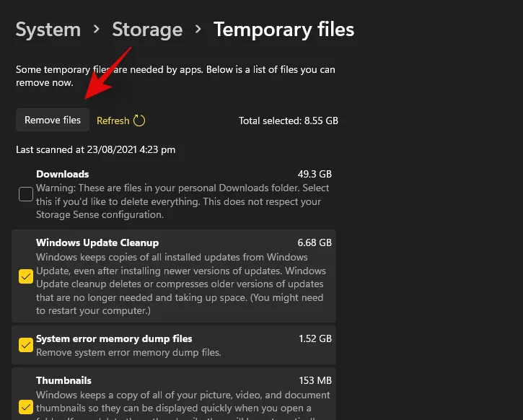Click the Last scanned timestamp text

click(95, 150)
